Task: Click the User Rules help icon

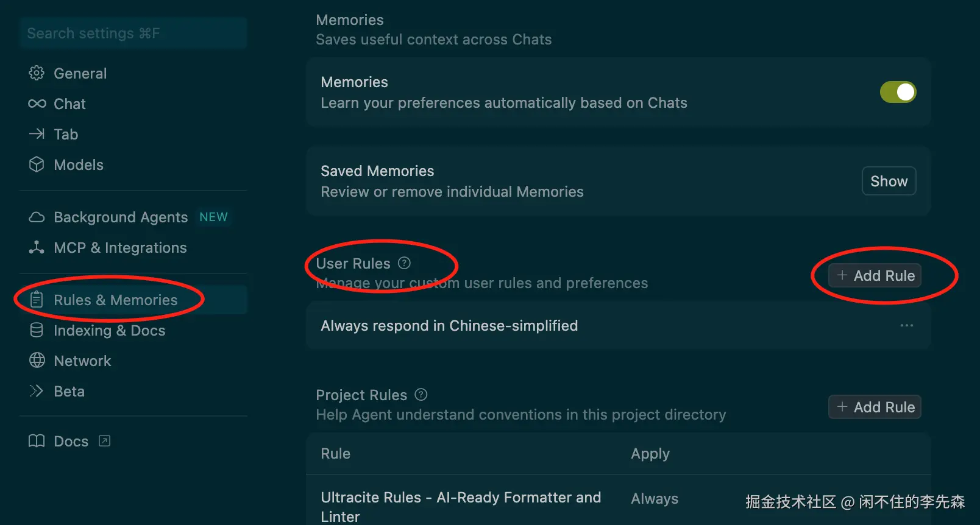Action: point(404,263)
